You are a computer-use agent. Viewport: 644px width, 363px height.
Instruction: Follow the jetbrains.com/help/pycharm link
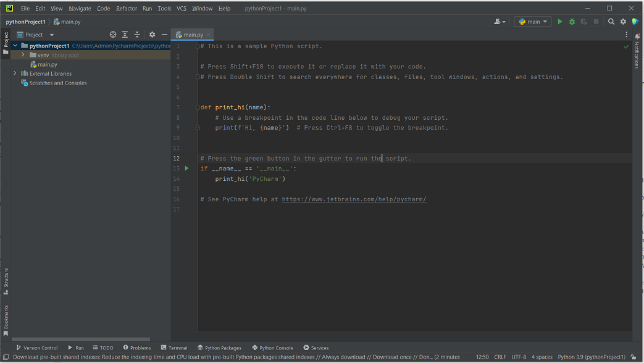tap(354, 199)
